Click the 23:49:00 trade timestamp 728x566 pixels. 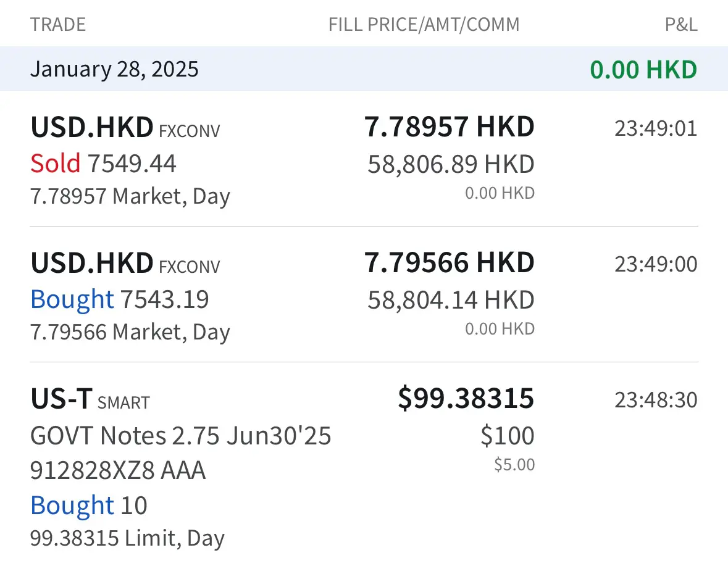655,264
